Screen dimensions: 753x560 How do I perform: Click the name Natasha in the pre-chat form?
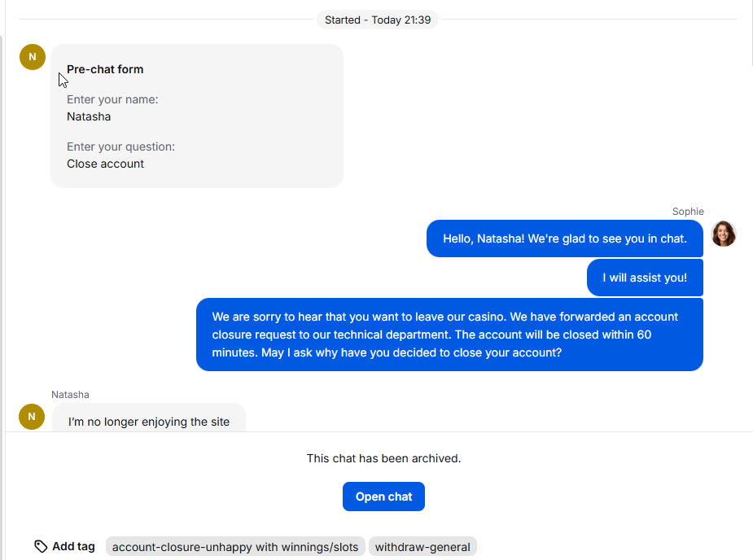(x=89, y=116)
